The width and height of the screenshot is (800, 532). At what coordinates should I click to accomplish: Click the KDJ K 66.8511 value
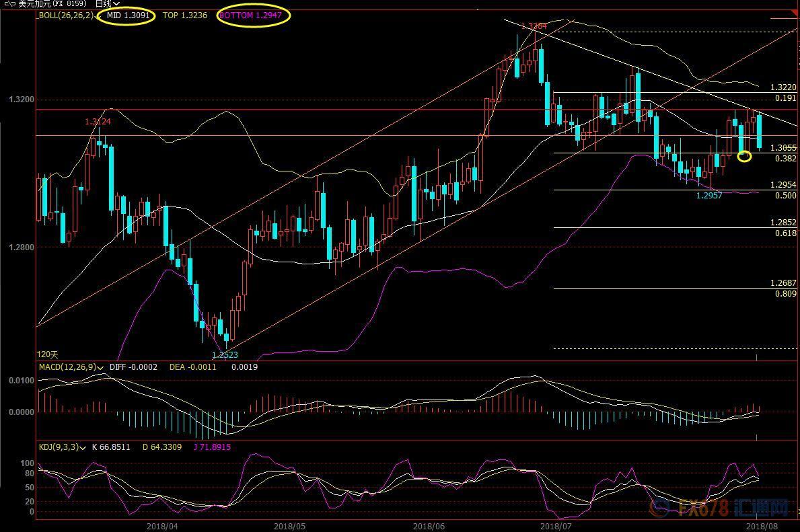(x=111, y=447)
